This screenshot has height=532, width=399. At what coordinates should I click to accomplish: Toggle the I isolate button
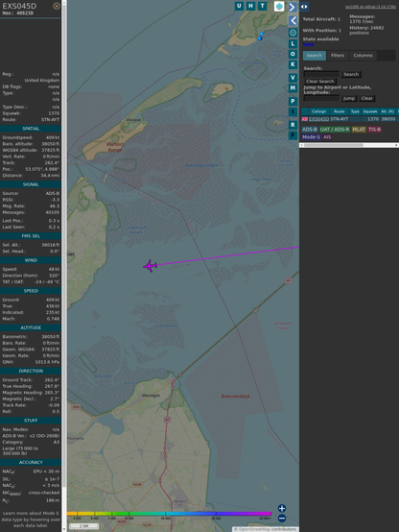tap(293, 111)
